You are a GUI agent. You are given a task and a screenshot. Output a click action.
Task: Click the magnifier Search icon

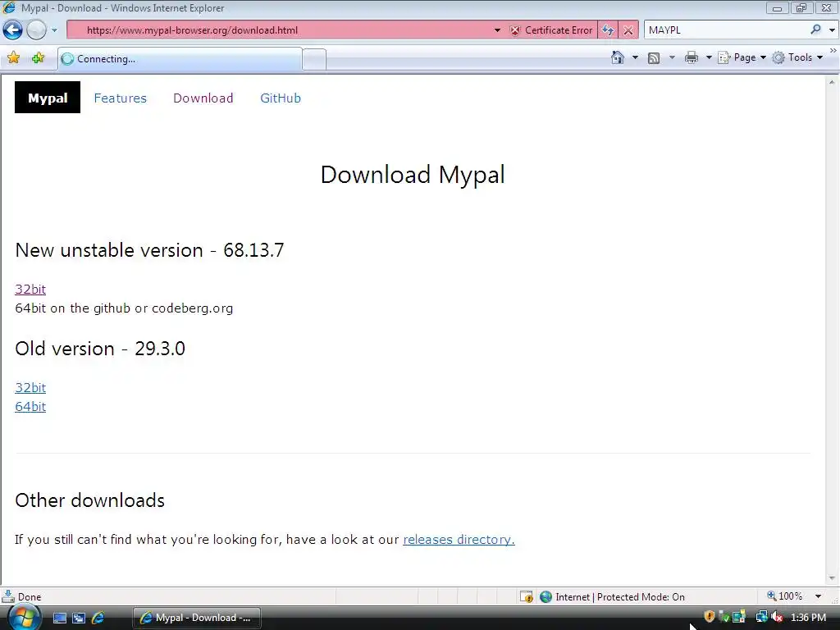[x=815, y=30]
